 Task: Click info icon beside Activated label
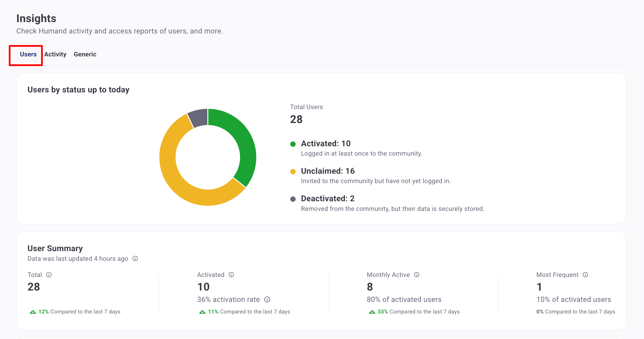coord(231,275)
